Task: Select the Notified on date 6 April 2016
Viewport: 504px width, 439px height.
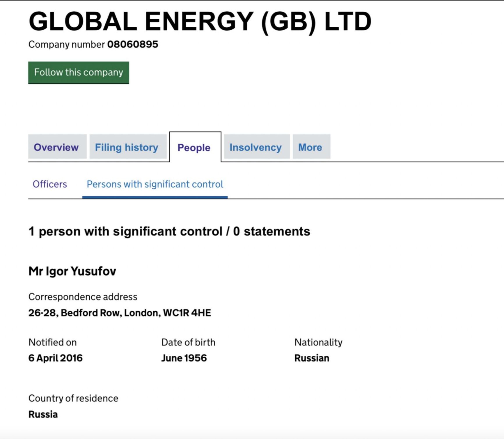Action: tap(55, 358)
